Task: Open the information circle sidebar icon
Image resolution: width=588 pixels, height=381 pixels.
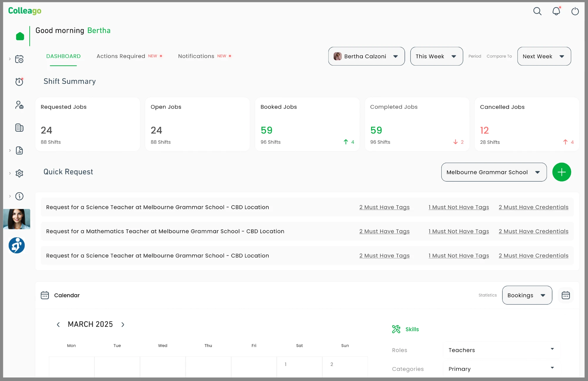Action: click(19, 196)
